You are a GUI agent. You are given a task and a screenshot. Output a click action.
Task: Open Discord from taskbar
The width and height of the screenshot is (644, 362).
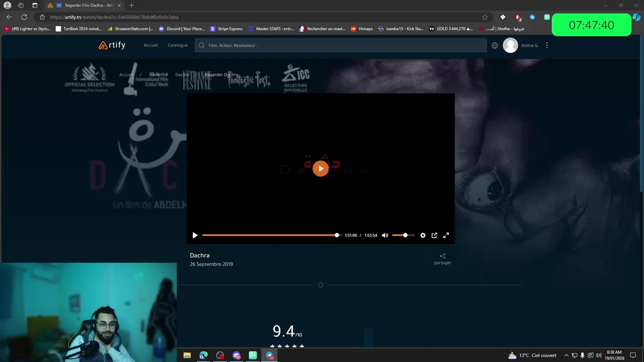tap(236, 355)
